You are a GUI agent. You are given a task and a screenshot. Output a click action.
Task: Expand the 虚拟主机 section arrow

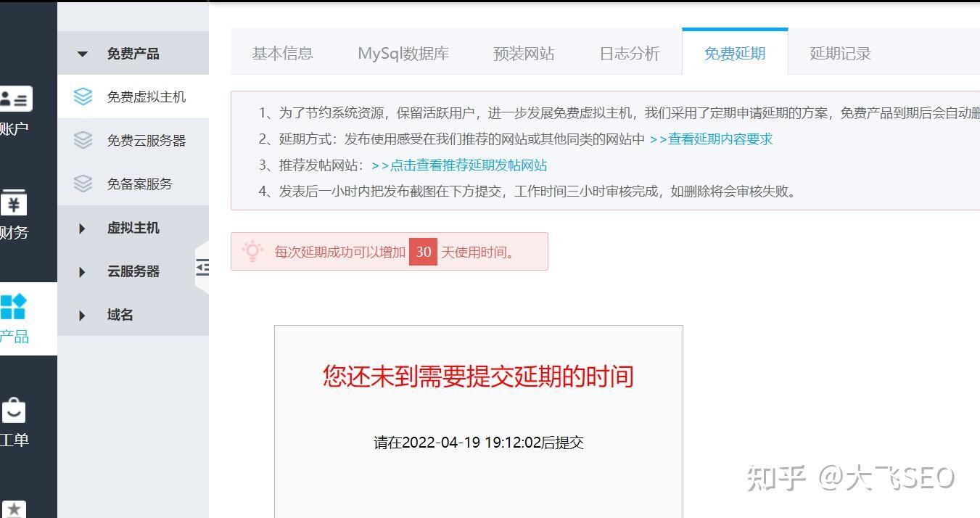click(82, 229)
